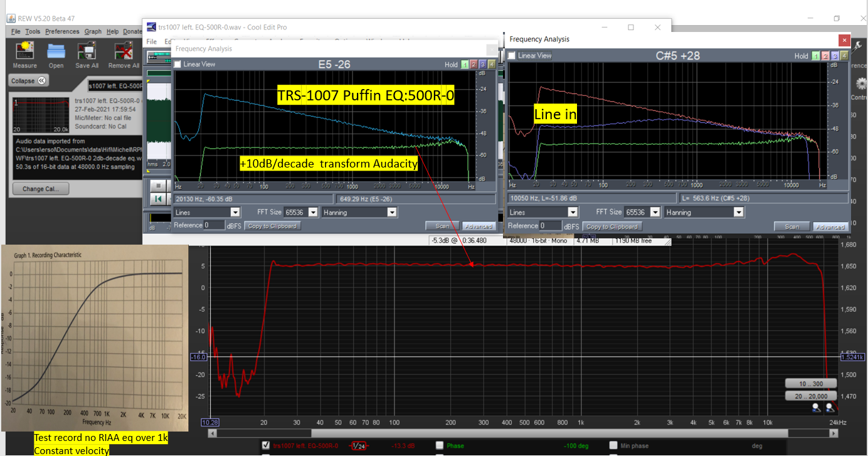
Task: Click the 10 .. 300 range button
Action: click(x=811, y=383)
